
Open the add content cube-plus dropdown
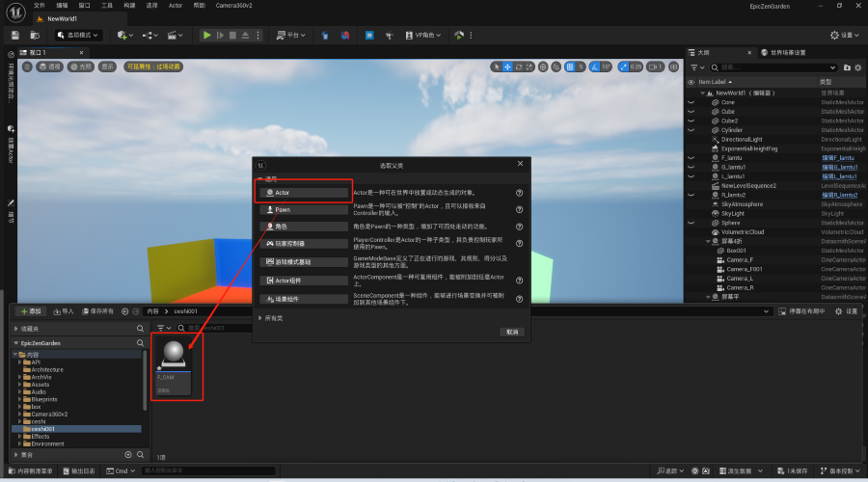125,36
